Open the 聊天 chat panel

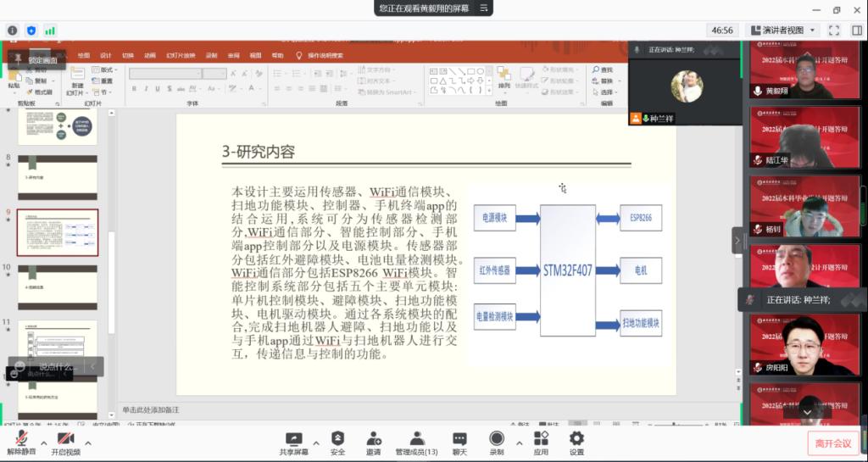click(x=459, y=439)
